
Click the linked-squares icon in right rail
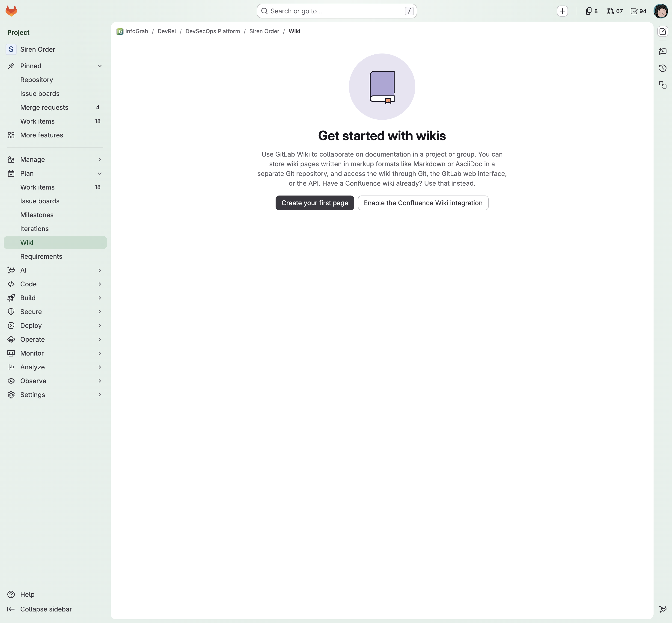click(x=663, y=85)
